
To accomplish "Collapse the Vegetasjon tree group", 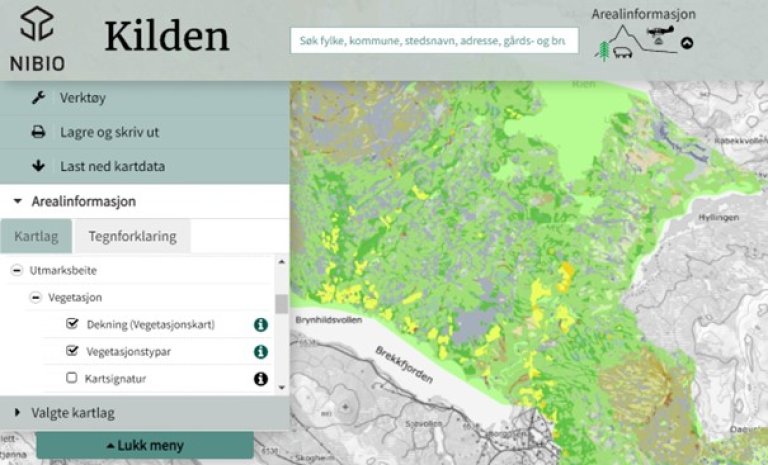I will (35, 297).
